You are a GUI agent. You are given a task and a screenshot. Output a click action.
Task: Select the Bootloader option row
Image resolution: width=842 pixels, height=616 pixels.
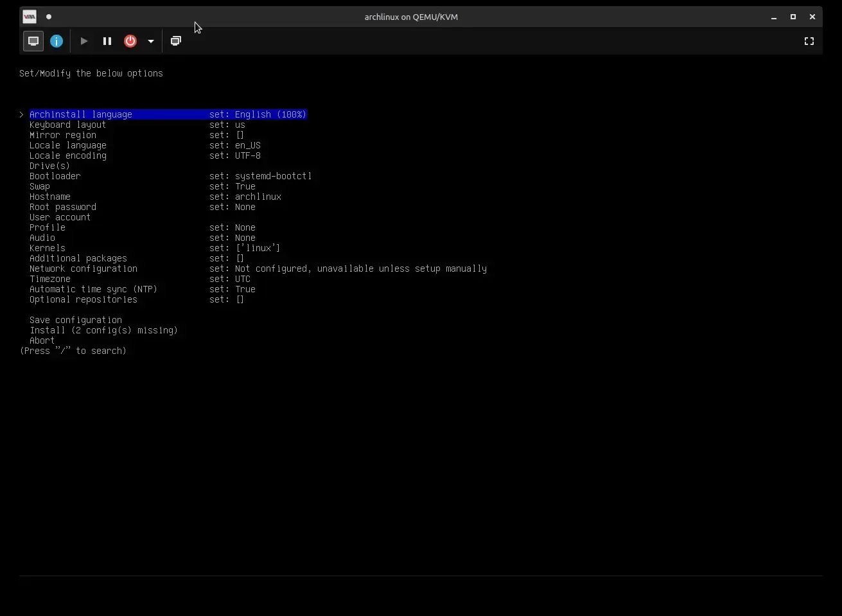(55, 176)
